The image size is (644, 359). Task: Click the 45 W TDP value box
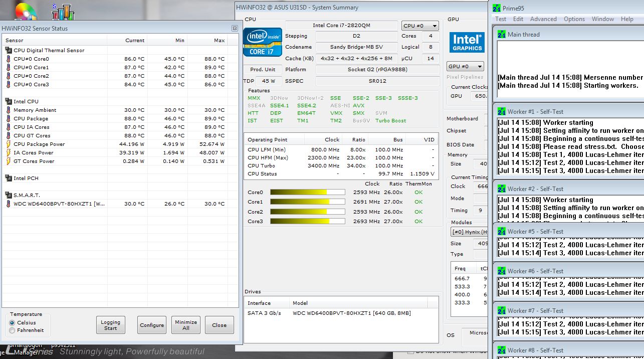(x=269, y=81)
